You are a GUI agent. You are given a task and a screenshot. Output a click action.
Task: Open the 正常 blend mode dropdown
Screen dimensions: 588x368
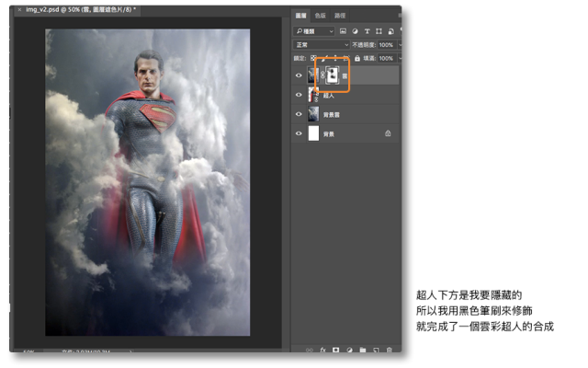(x=321, y=44)
